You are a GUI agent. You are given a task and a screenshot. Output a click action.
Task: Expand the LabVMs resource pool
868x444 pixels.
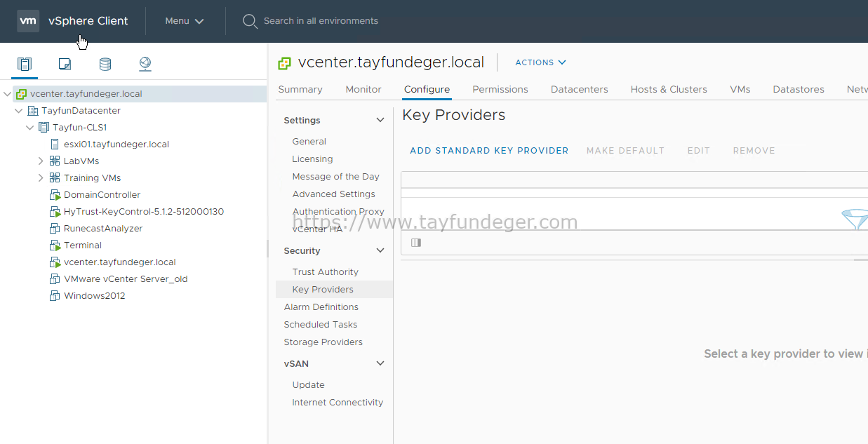pos(41,161)
